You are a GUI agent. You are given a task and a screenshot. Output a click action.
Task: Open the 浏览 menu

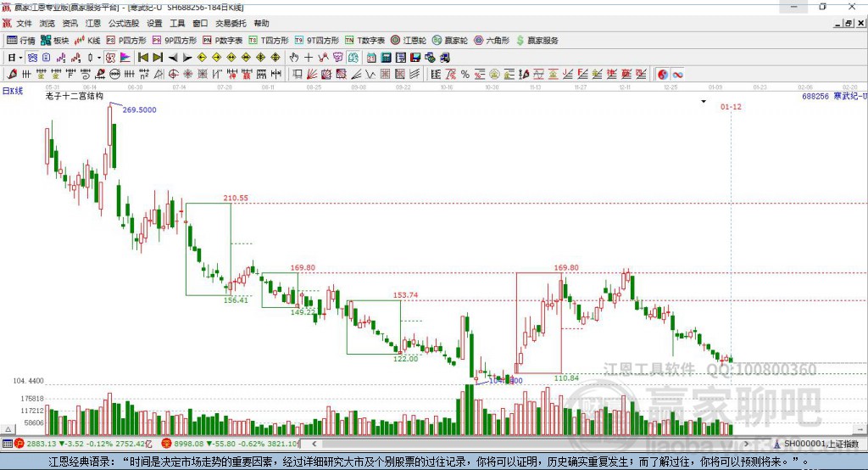click(47, 23)
